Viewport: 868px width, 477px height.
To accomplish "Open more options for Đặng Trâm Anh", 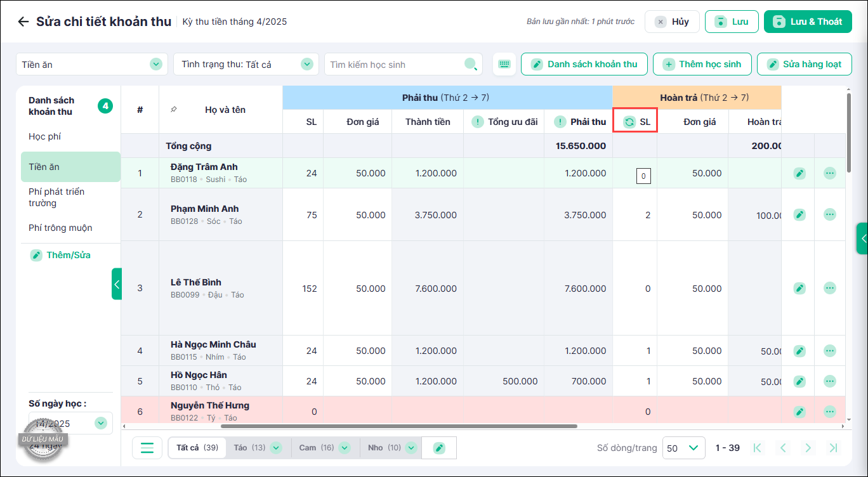I will tap(830, 173).
